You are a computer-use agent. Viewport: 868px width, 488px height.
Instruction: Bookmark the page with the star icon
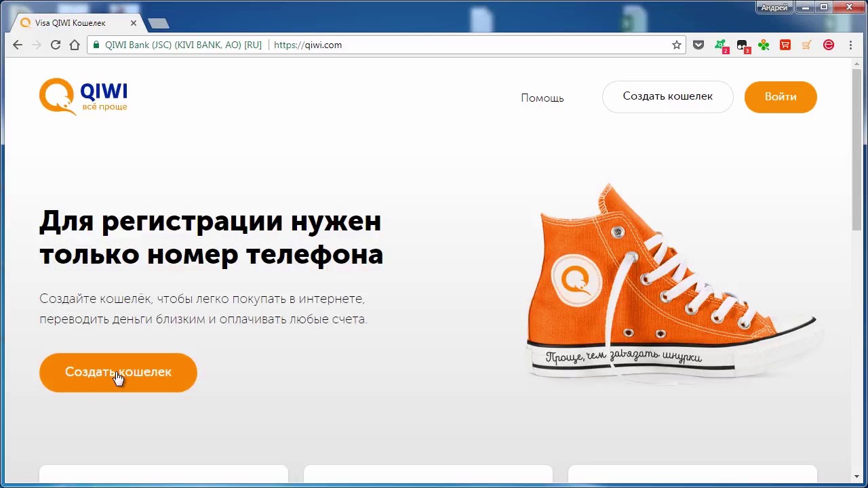point(677,45)
